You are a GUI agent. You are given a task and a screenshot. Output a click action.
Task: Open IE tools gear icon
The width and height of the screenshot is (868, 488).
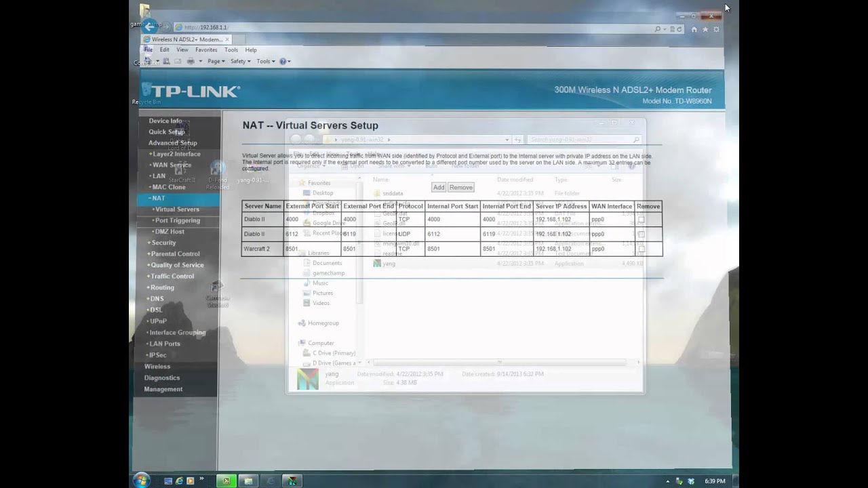(716, 29)
